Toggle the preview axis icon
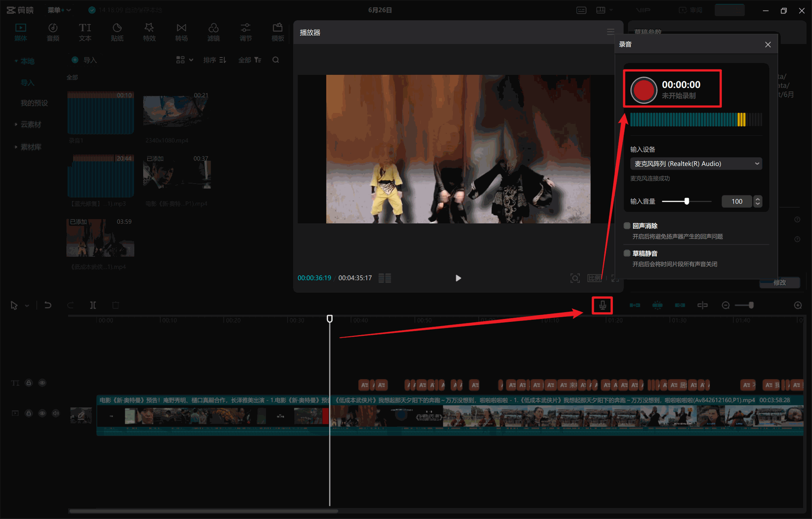This screenshot has height=519, width=812. click(x=702, y=305)
